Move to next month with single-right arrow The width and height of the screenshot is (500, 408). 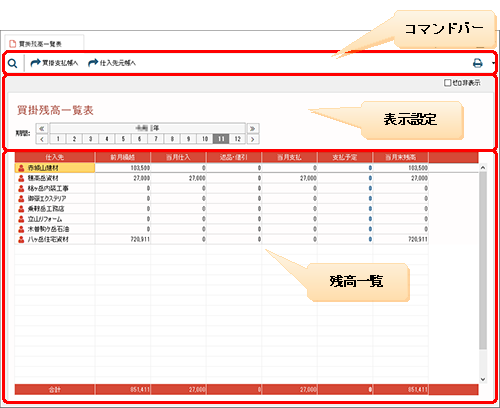[x=253, y=139]
